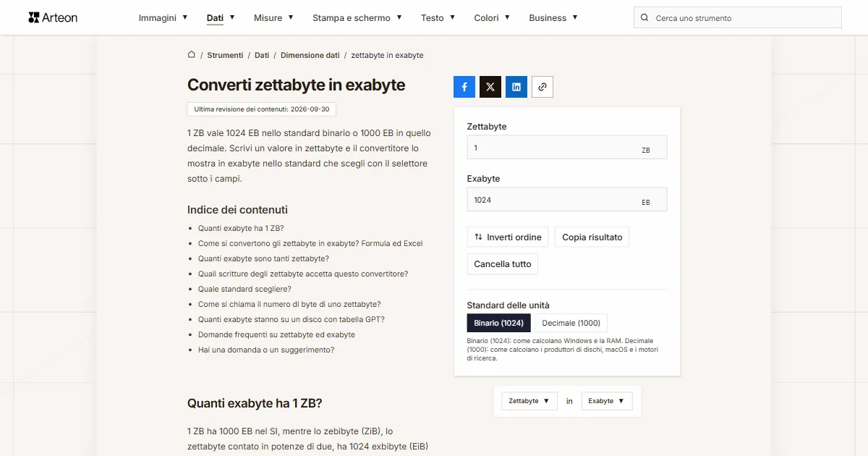Screen dimensions: 868x456
Task: Select Binario (1024) standard
Action: (x=499, y=323)
